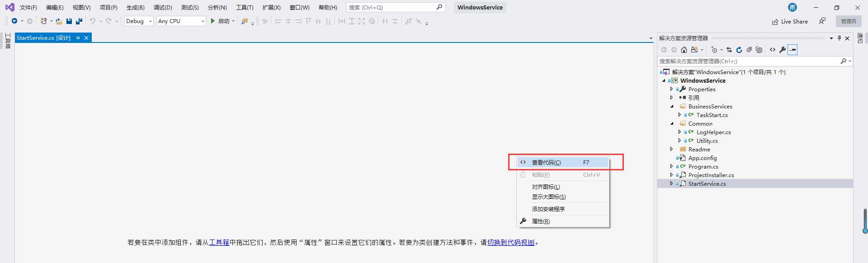This screenshot has height=263, width=868.
Task: Click the Solution Explorer auto-hide pin icon
Action: pyautogui.click(x=839, y=38)
